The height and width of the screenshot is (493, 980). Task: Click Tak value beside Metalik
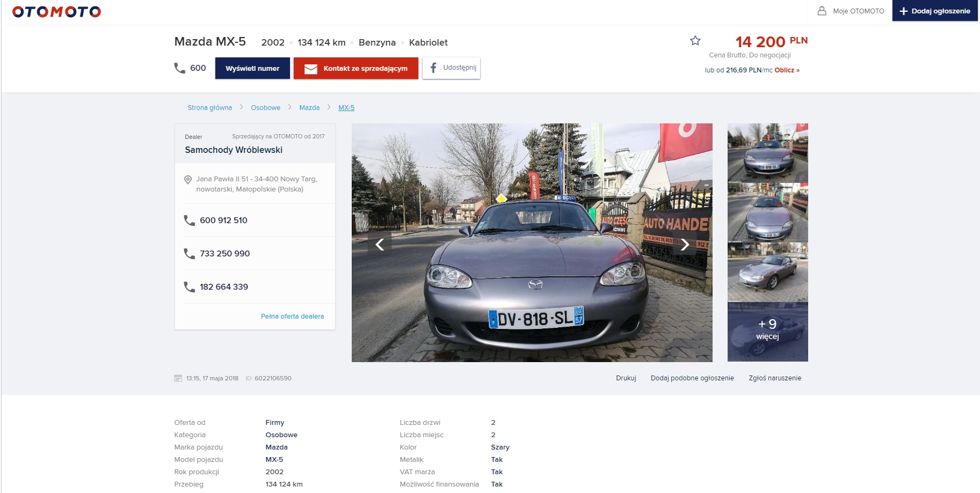497,460
